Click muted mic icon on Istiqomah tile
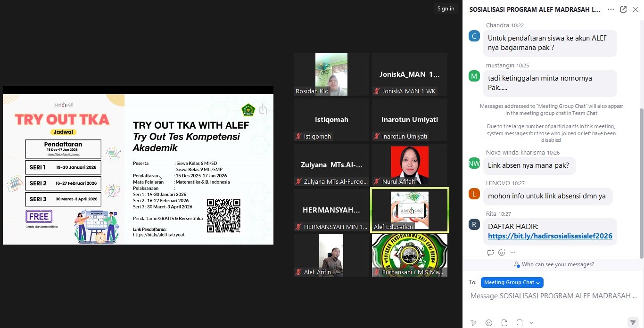Image resolution: width=644 pixels, height=328 pixels. 298,137
